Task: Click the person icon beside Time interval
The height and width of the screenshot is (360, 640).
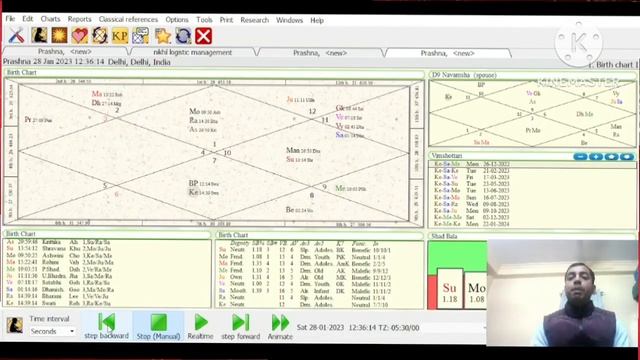Action: click(14, 325)
